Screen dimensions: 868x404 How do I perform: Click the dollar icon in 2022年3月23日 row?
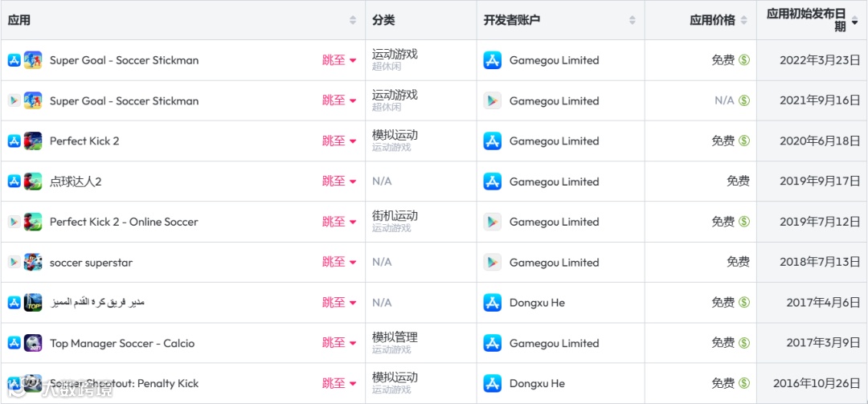[744, 59]
